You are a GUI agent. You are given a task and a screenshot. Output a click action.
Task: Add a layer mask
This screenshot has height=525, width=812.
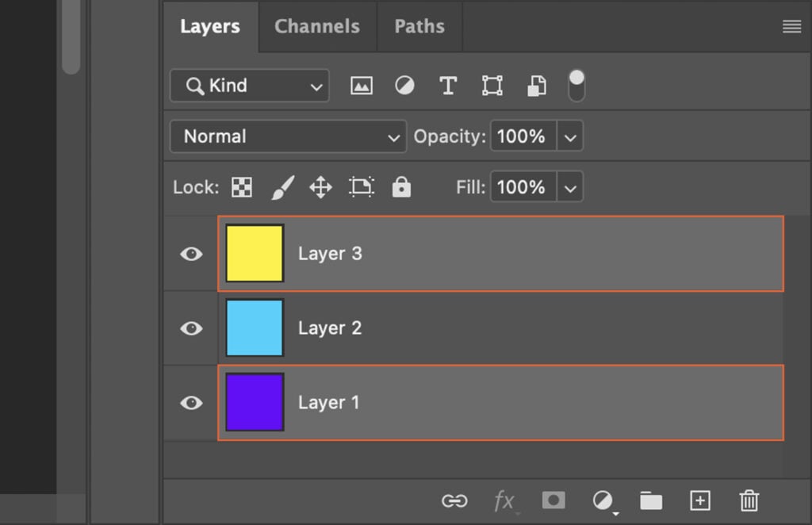coord(553,500)
